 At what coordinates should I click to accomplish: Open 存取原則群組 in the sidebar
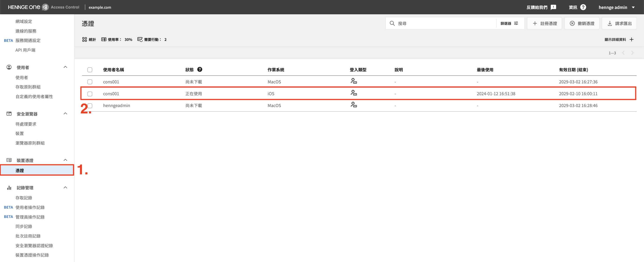pyautogui.click(x=28, y=87)
